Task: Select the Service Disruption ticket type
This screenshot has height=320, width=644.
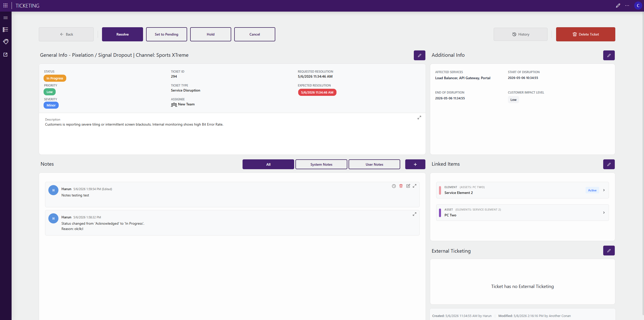Action: [x=186, y=91]
